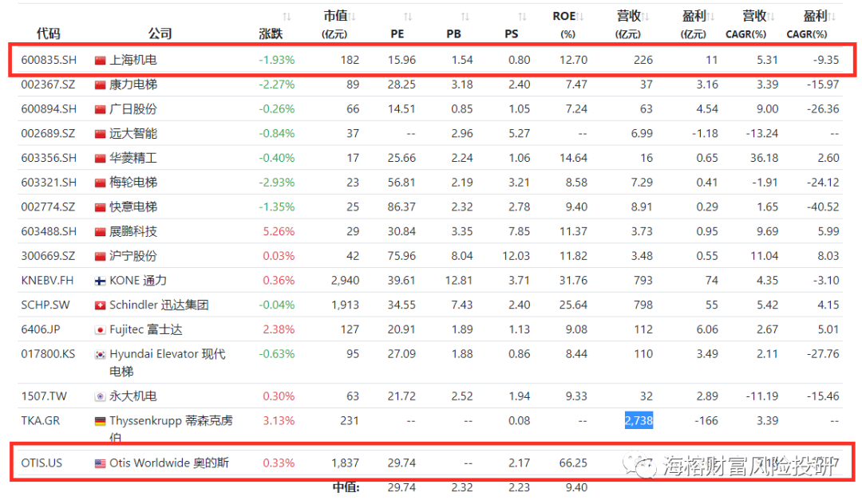Click the 代码 column header
The width and height of the screenshot is (862, 504).
click(x=49, y=34)
